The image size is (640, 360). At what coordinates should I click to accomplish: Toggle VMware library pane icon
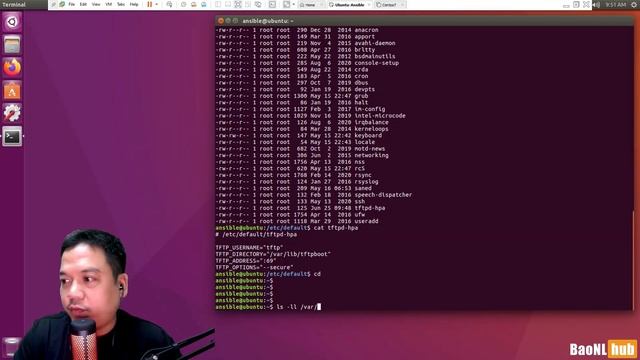218,4
